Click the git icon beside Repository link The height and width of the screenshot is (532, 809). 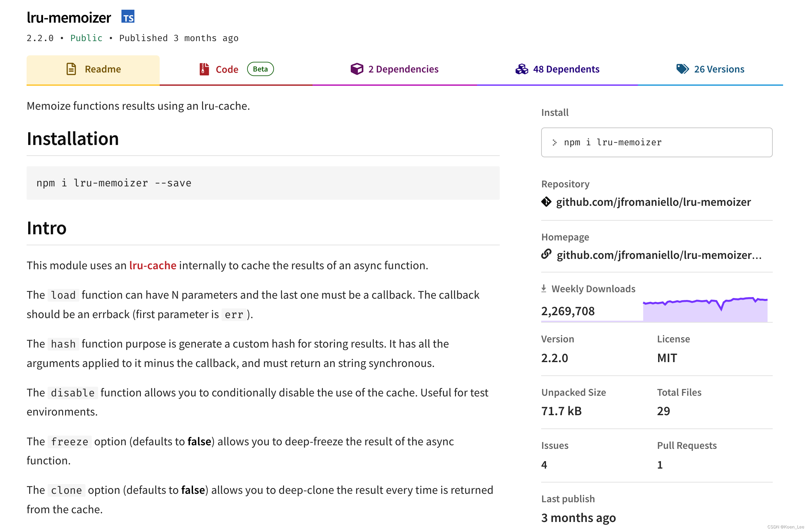[x=546, y=202]
